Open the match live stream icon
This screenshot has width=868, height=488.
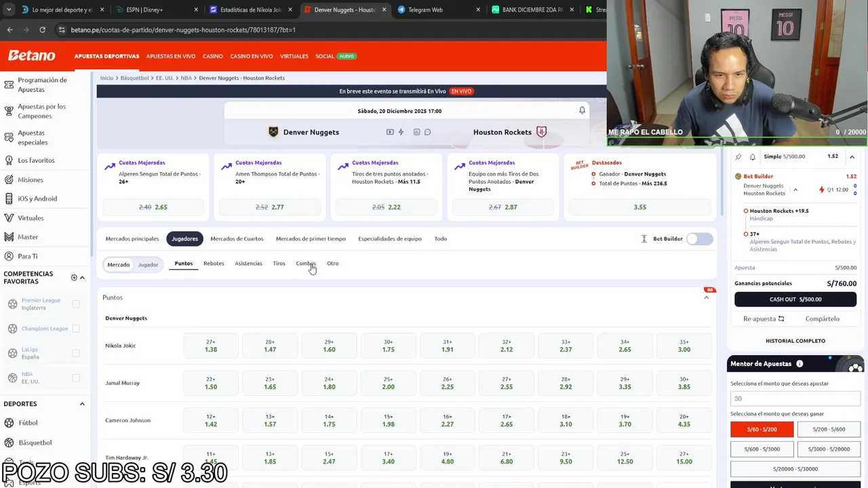pos(390,132)
